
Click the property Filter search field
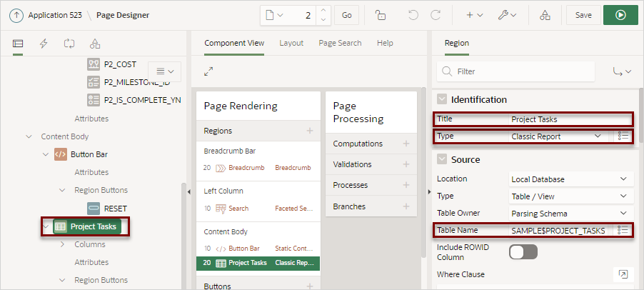516,71
